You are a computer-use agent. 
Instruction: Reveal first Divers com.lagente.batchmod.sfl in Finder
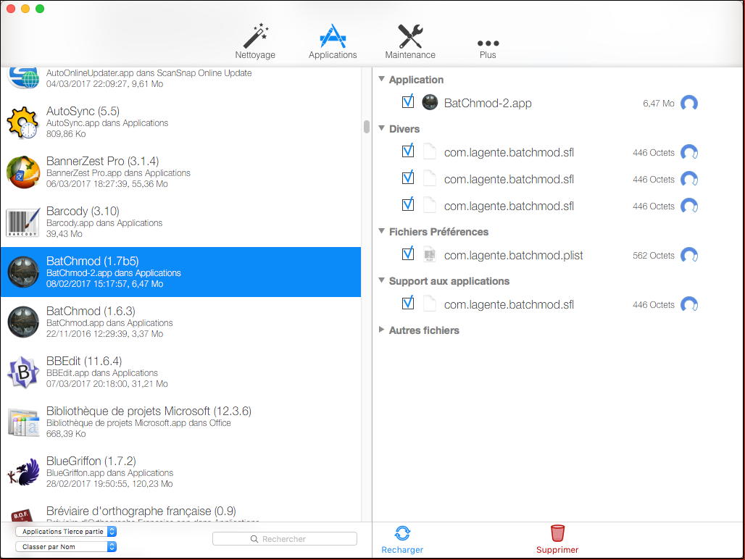(x=689, y=152)
